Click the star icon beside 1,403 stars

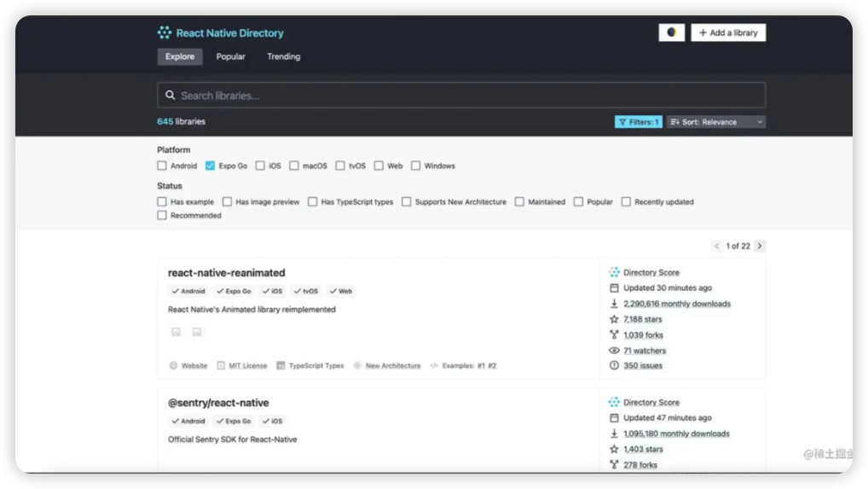coord(614,449)
